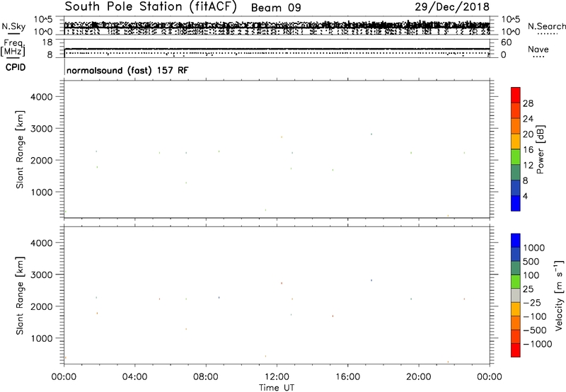Click the "2000" tick in the velocity panel
The width and height of the screenshot is (566, 392).
coord(42,306)
